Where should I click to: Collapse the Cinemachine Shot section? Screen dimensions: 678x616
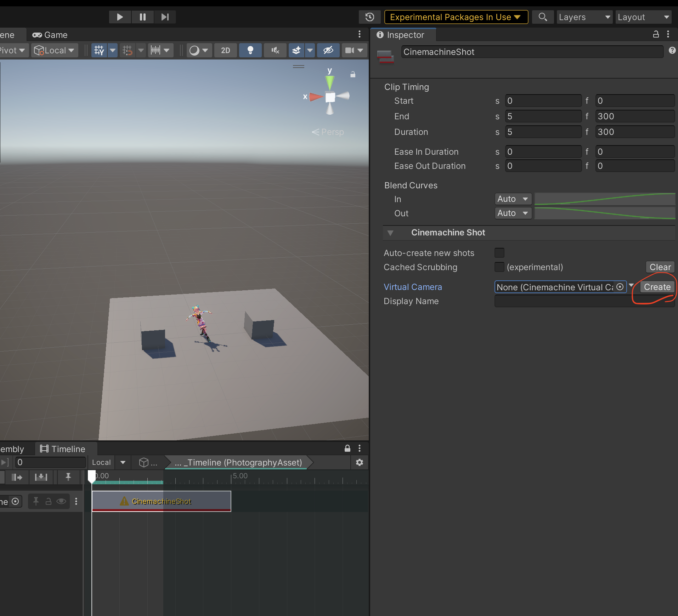390,233
